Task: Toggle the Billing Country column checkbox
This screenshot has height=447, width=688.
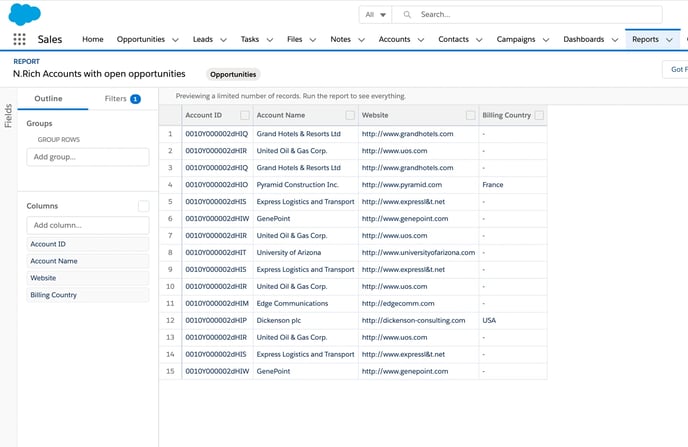Action: pos(539,115)
